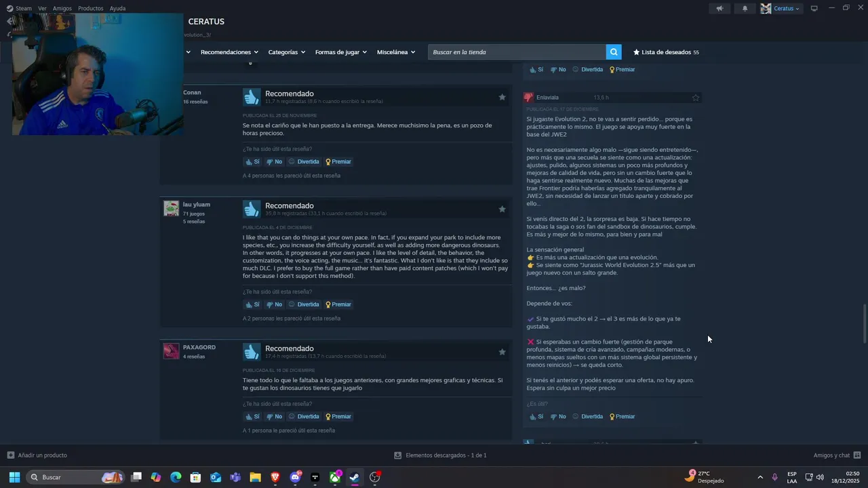Viewport: 868px width, 488px height.
Task: Click thumbs-down icon beside Enlaviala's name
Action: (x=528, y=98)
